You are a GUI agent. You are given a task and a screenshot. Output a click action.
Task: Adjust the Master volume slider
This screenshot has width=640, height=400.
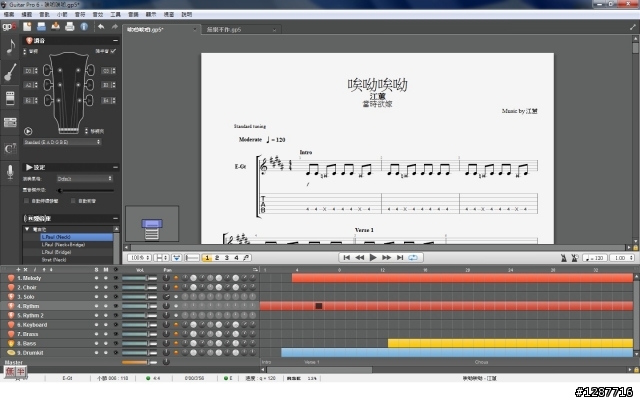click(x=140, y=362)
